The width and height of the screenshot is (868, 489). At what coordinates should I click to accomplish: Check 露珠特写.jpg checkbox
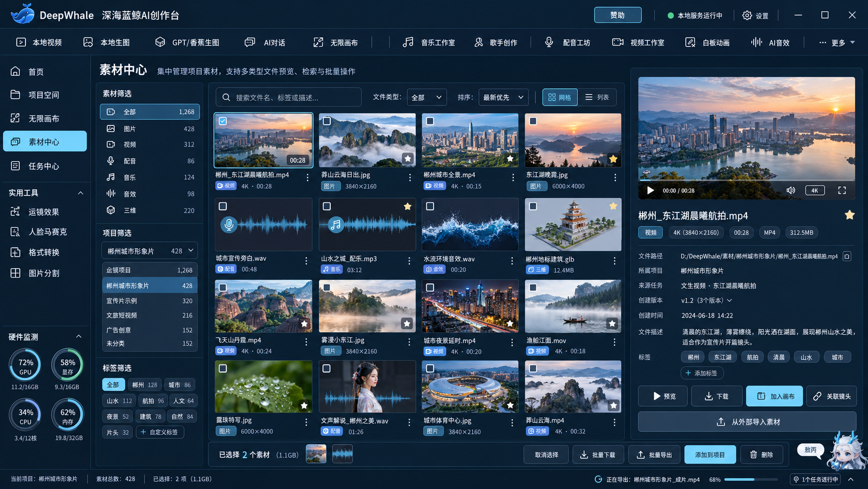[x=223, y=368]
